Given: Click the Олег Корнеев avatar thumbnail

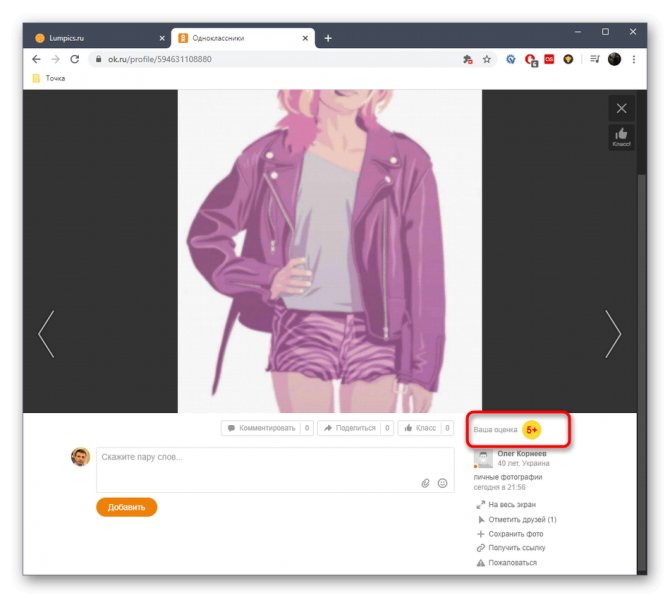Looking at the screenshot, I should pos(483,458).
